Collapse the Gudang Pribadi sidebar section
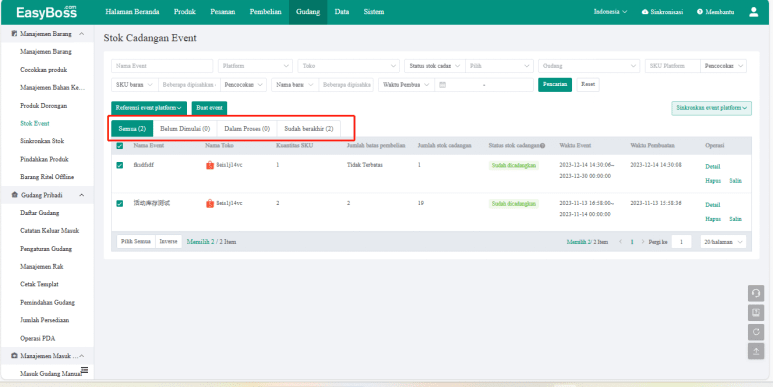This screenshot has width=774, height=387. coord(81,195)
